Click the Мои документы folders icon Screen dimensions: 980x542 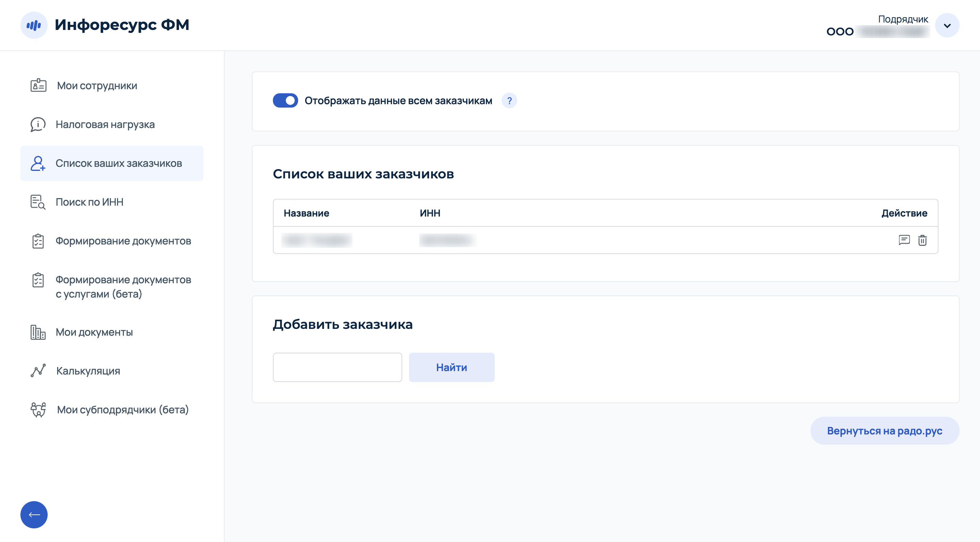(x=38, y=332)
